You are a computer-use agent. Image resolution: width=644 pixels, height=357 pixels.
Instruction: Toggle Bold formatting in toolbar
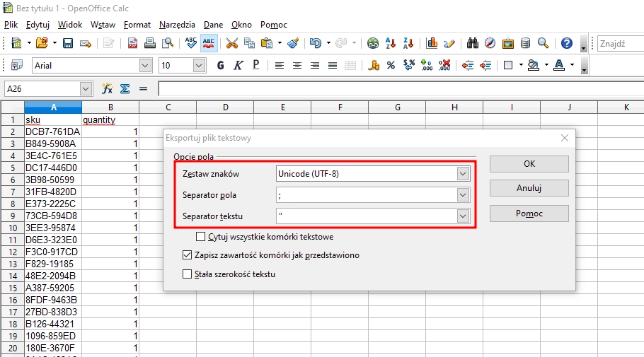pos(220,66)
